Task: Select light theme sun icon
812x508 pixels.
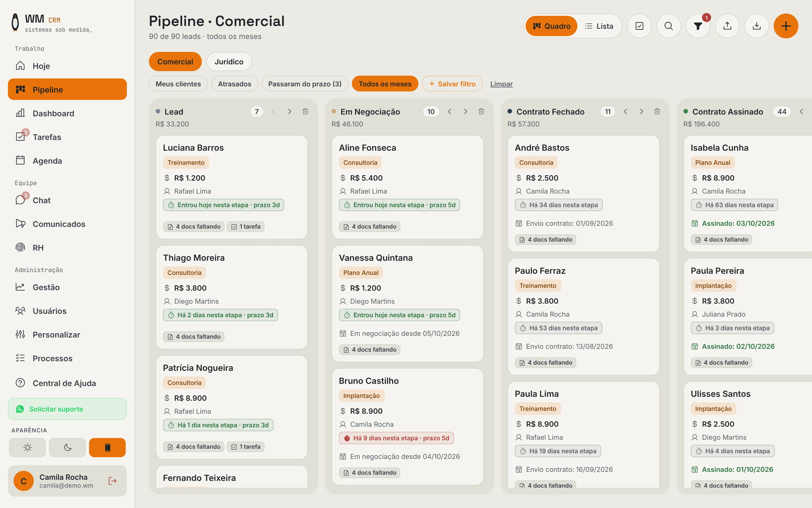Action: [27, 448]
